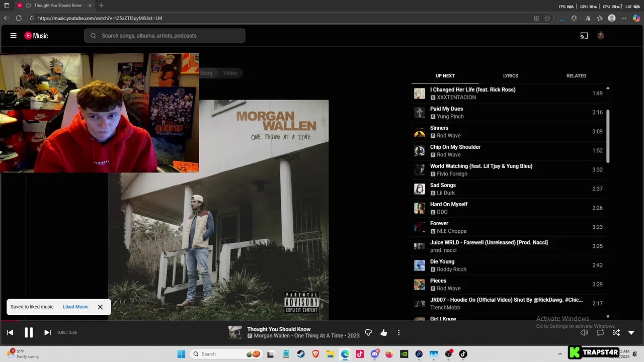Toggle repeat mode
Screen dimensions: 644x362
point(600,332)
